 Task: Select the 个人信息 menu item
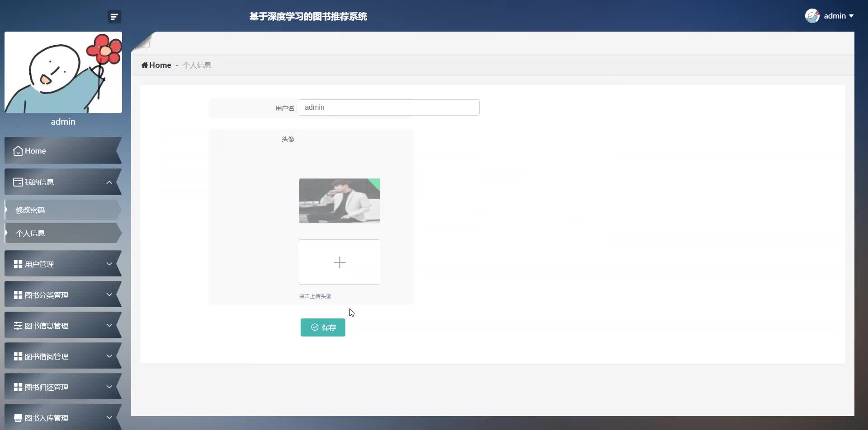pyautogui.click(x=30, y=233)
